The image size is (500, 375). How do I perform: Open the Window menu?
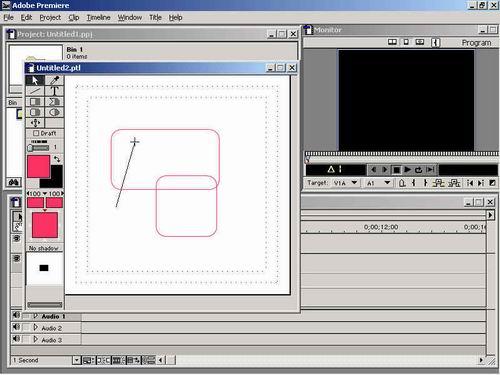[130, 18]
